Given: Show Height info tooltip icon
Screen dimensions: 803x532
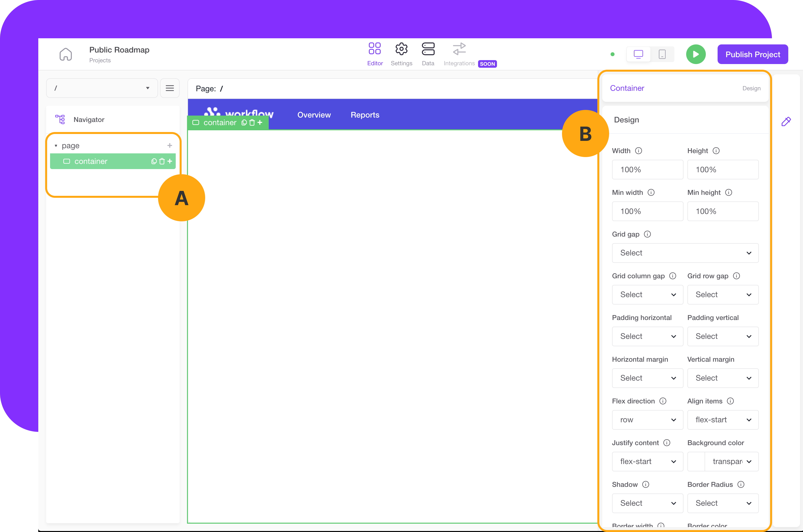Looking at the screenshot, I should pos(716,151).
